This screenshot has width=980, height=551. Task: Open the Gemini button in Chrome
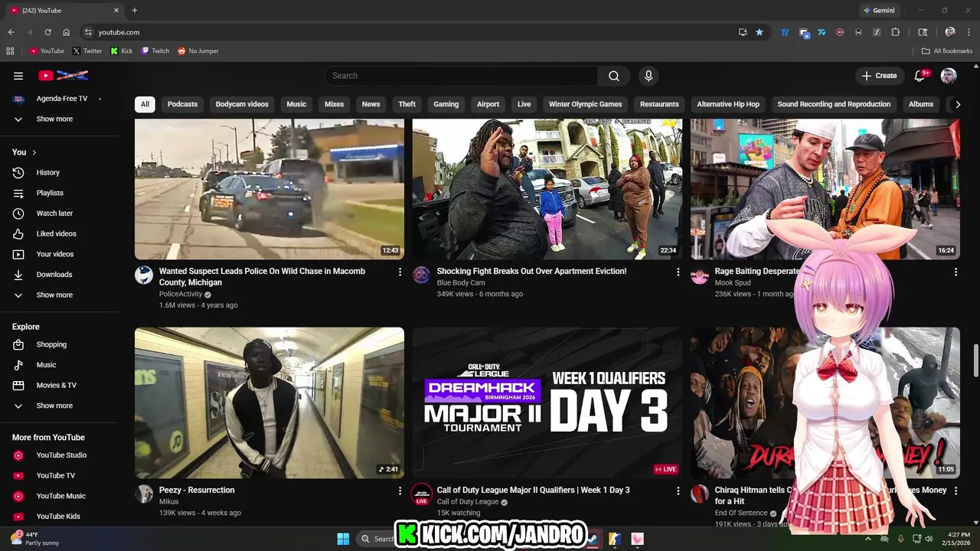[x=878, y=11]
